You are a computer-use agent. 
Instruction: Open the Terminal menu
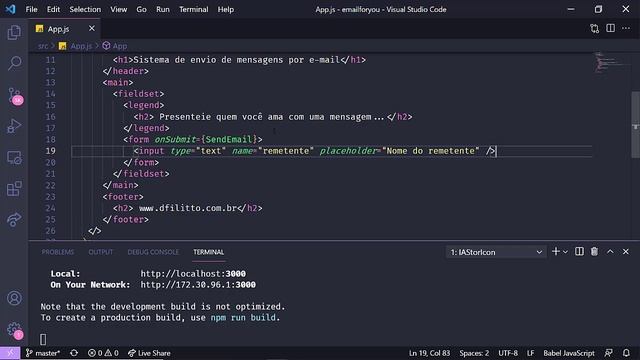[x=193, y=9]
